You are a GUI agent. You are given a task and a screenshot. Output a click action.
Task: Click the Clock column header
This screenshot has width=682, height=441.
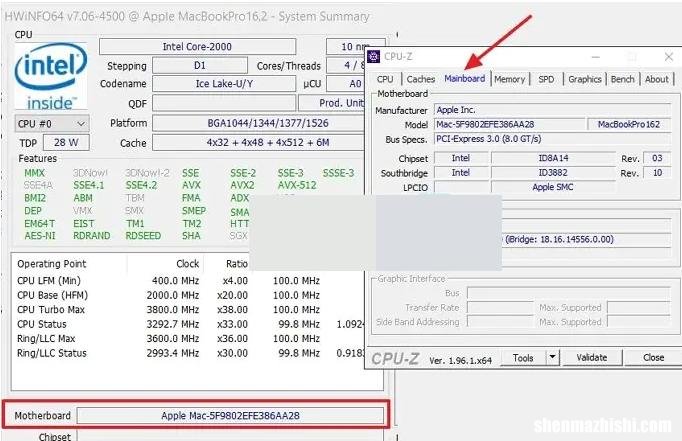pyautogui.click(x=187, y=264)
